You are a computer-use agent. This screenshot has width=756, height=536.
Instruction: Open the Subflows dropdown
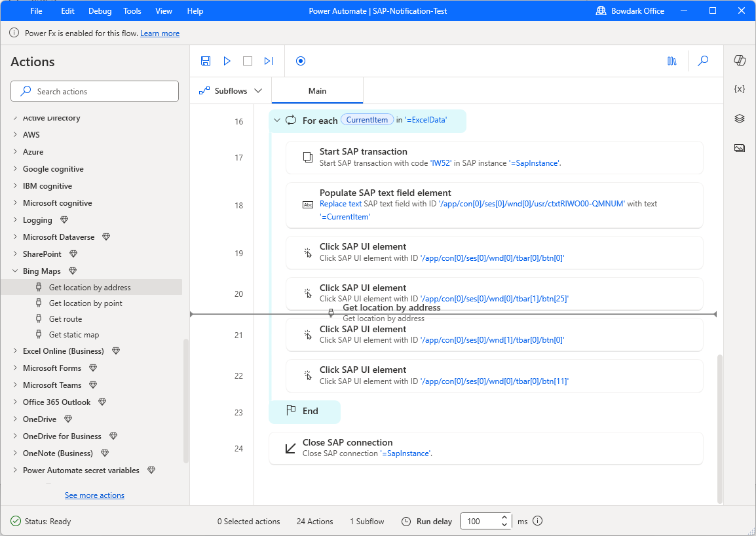231,90
